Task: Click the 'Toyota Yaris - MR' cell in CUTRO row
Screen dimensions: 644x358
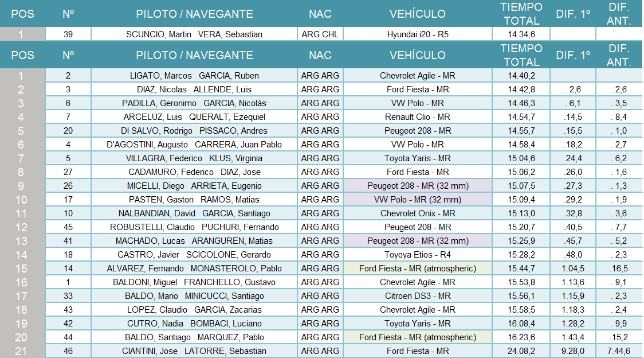Action: pyautogui.click(x=417, y=324)
